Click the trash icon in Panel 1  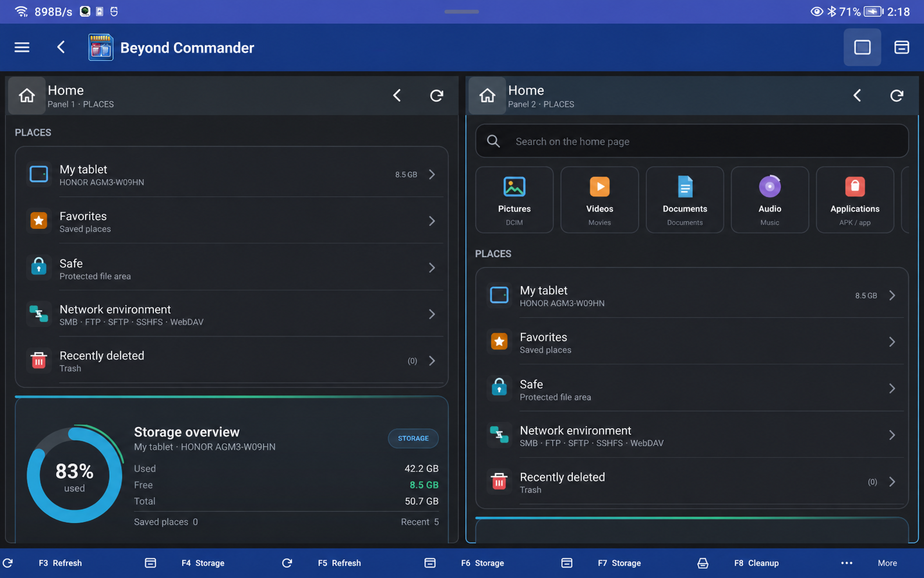tap(39, 361)
